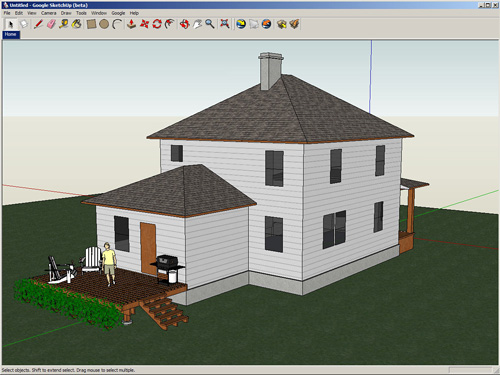Open the Draw menu
This screenshot has width=500, height=375.
pos(66,13)
